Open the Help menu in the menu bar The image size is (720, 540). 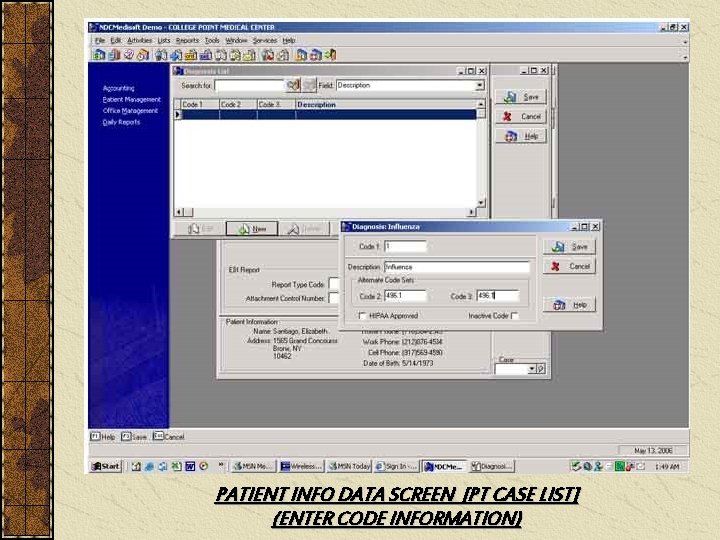tap(289, 40)
